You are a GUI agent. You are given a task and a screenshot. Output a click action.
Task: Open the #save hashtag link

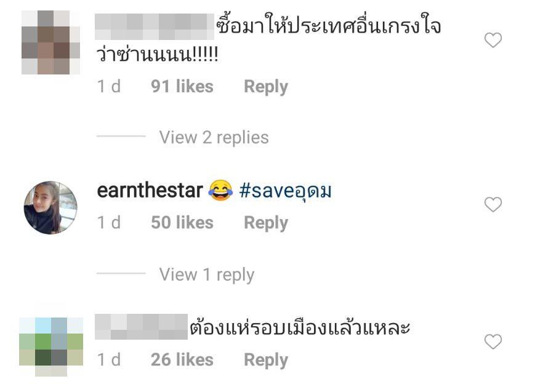pyautogui.click(x=286, y=191)
